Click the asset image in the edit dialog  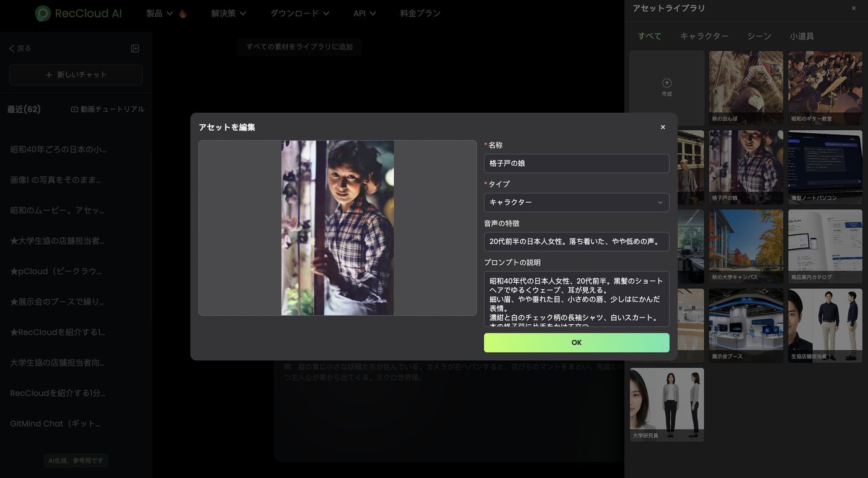(x=337, y=228)
